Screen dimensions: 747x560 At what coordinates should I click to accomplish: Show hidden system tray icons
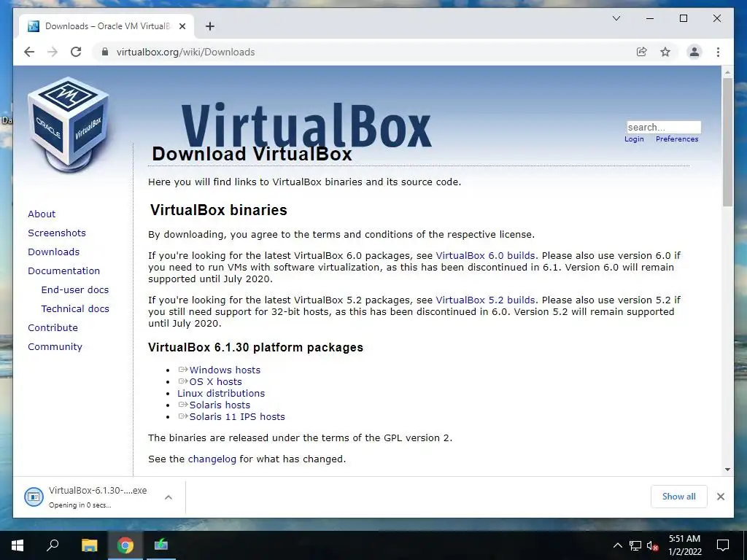tap(617, 545)
